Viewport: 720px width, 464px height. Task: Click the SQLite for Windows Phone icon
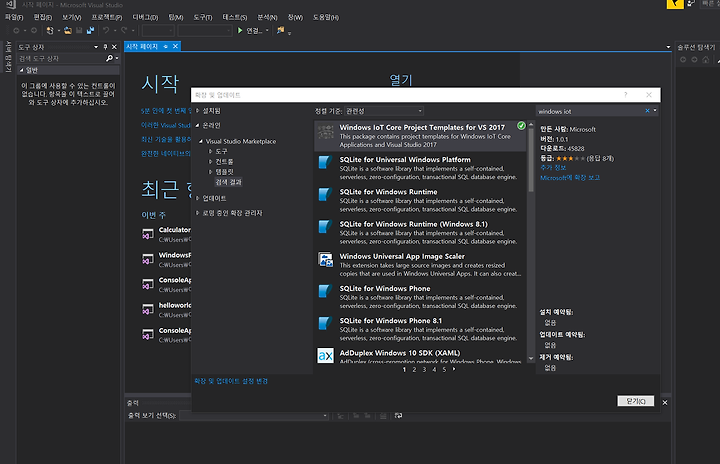coord(326,292)
